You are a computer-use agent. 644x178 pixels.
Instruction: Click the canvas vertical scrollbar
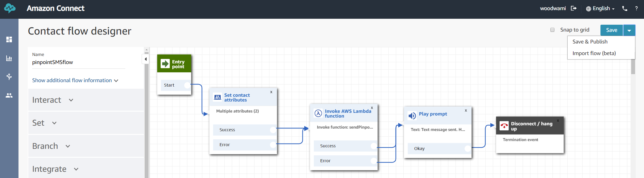633,67
